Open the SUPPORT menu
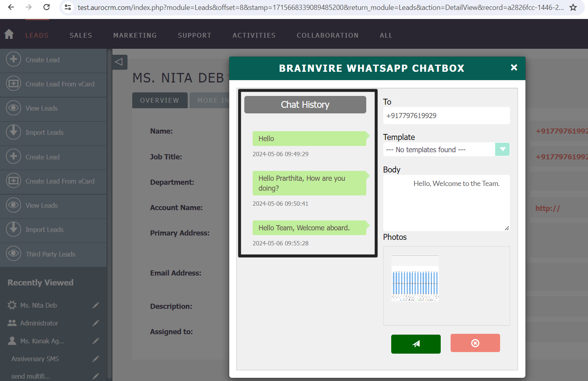Image resolution: width=588 pixels, height=381 pixels. 194,35
